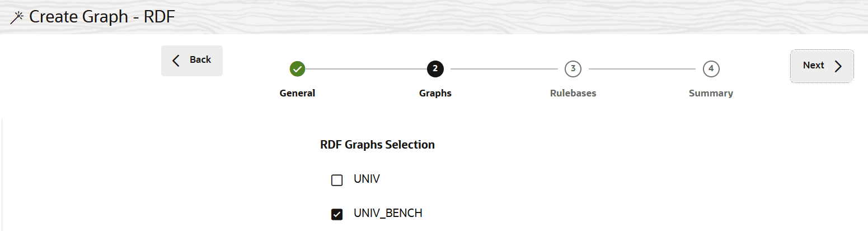Open the Rulebases step label
This screenshot has height=231, width=868.
point(573,93)
